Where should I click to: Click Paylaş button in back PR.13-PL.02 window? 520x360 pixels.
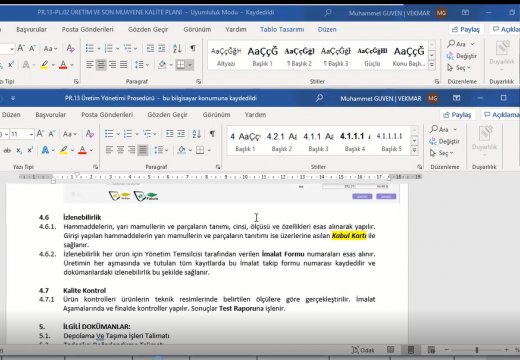pos(465,29)
